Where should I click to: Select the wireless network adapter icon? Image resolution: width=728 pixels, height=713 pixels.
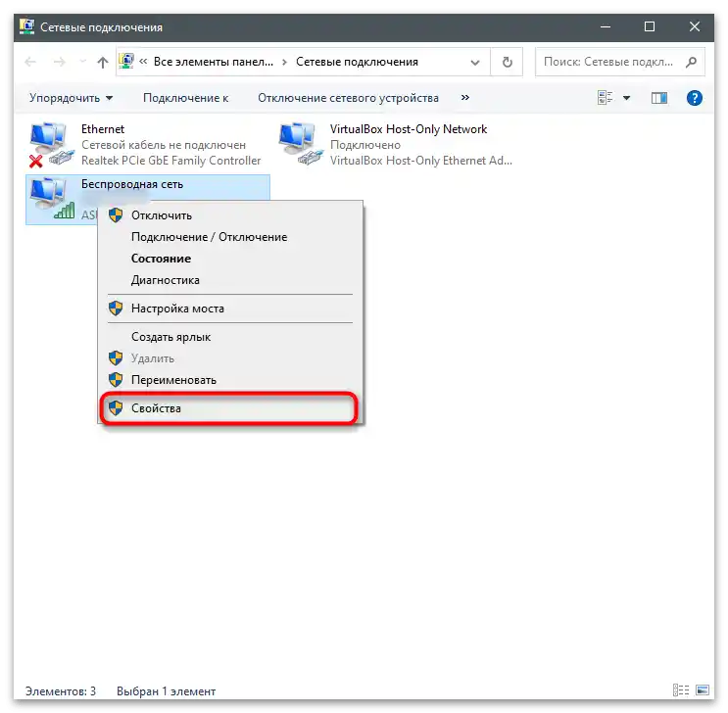click(51, 199)
